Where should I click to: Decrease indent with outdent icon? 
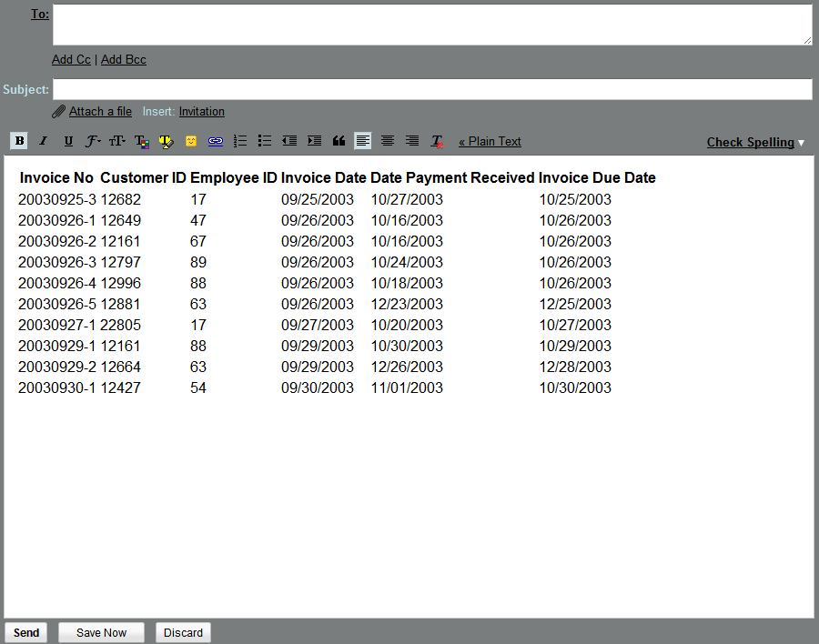coord(289,141)
